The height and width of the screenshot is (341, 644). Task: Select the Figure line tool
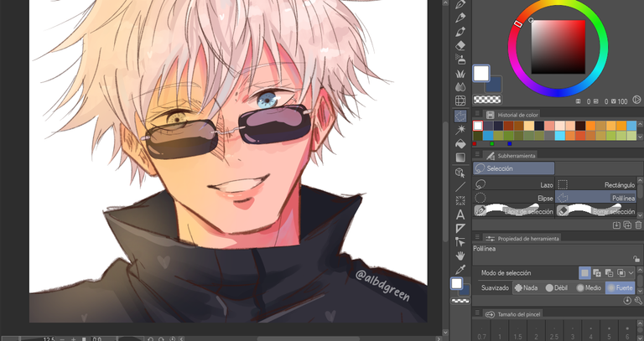[460, 187]
